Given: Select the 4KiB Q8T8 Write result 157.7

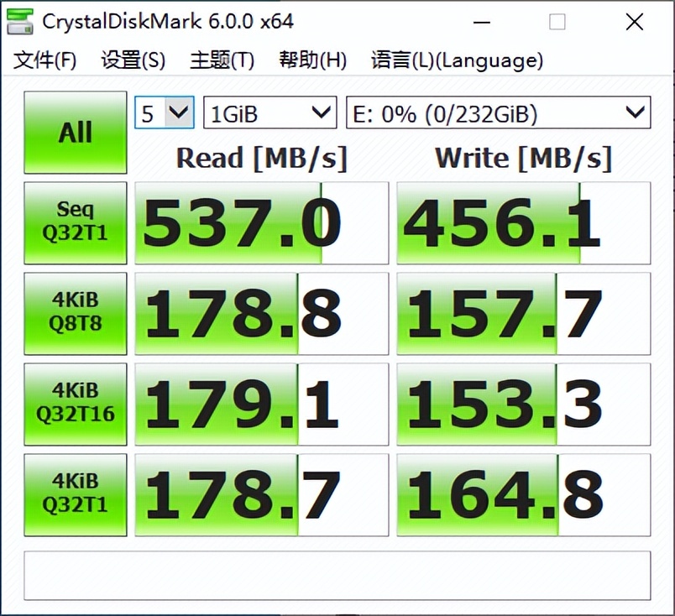Looking at the screenshot, I should (x=522, y=313).
